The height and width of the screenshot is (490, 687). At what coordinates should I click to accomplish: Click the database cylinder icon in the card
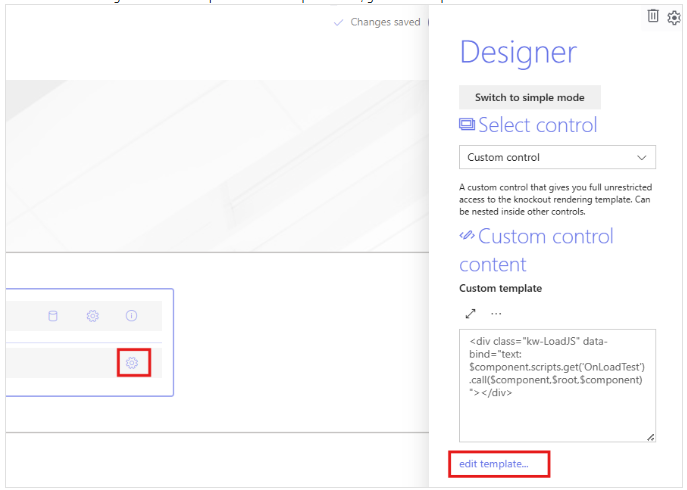[x=53, y=316]
